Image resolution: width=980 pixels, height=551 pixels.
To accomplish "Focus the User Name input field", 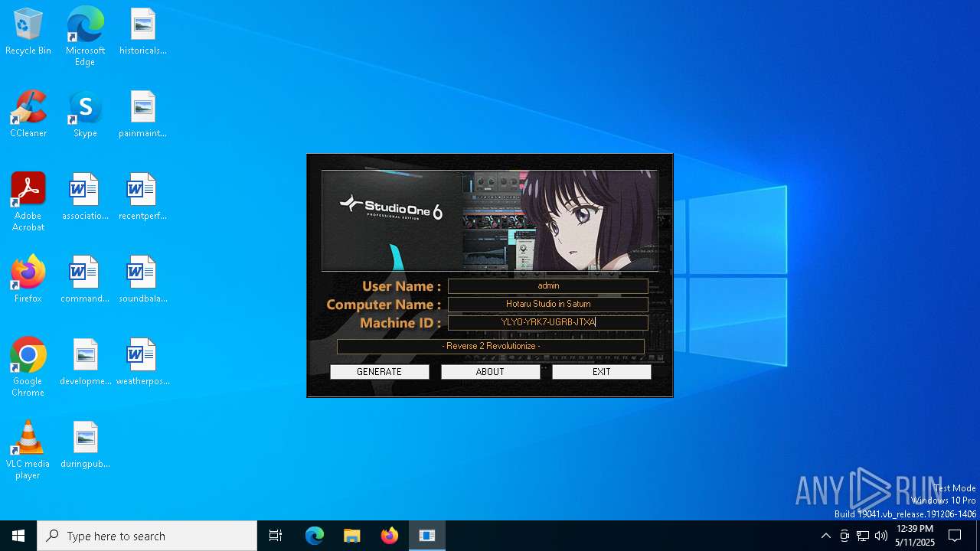I will 548,286.
